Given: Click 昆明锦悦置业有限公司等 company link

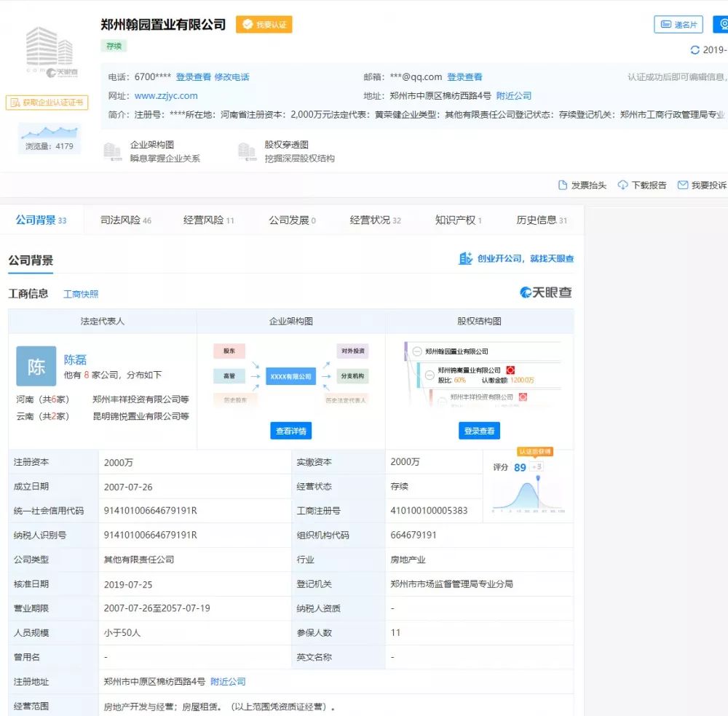Looking at the screenshot, I should click(141, 416).
